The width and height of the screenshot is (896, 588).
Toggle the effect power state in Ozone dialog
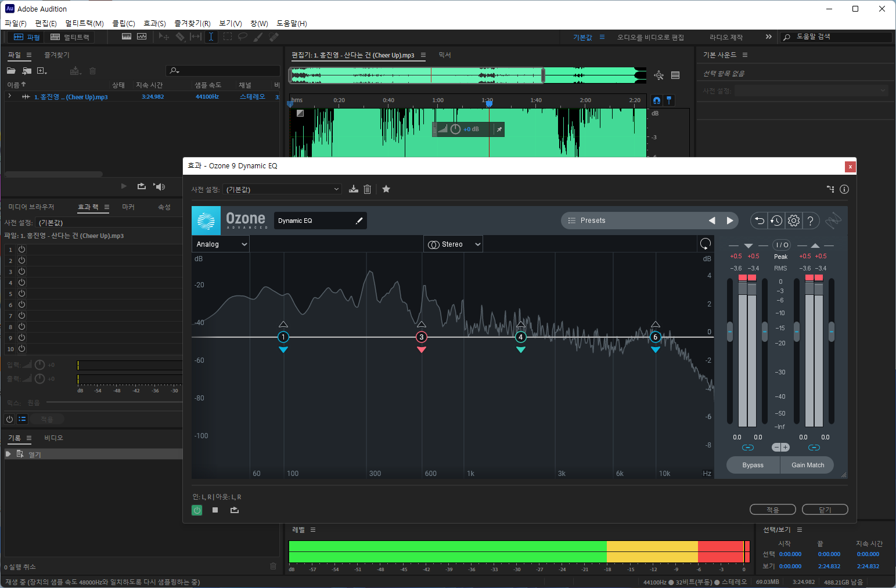pos(197,510)
